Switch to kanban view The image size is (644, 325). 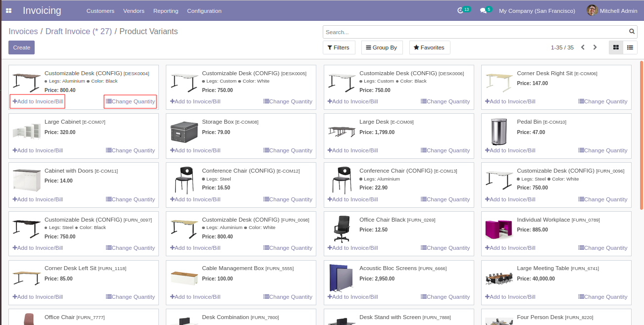(616, 47)
